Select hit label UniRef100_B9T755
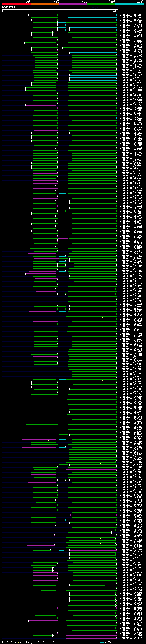 131,42
